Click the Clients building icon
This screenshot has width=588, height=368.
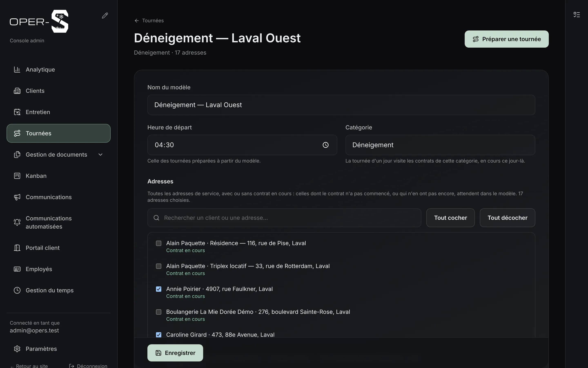click(17, 91)
